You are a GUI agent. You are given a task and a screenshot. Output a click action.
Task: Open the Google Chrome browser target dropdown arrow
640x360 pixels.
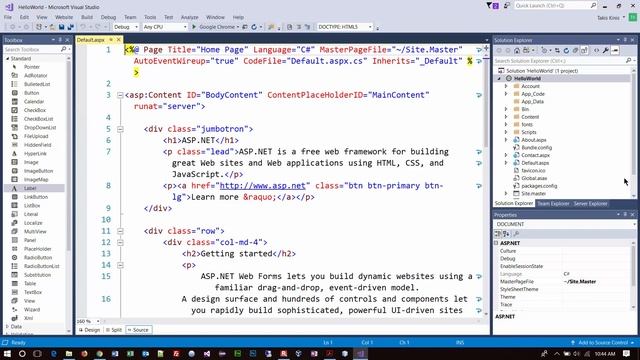pyautogui.click(x=238, y=27)
